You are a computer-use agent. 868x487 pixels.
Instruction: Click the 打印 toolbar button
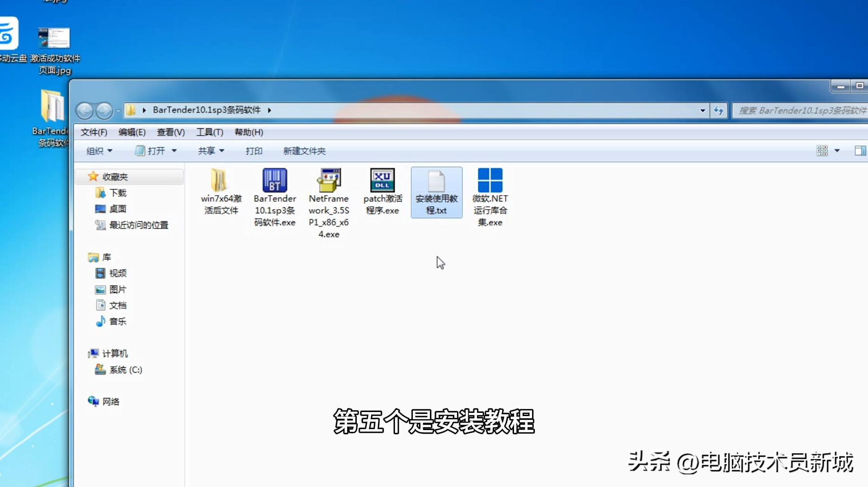click(254, 151)
